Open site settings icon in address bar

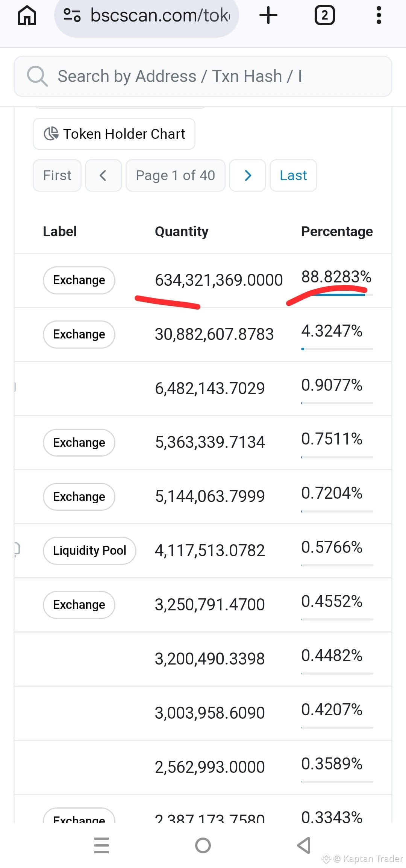tap(72, 15)
